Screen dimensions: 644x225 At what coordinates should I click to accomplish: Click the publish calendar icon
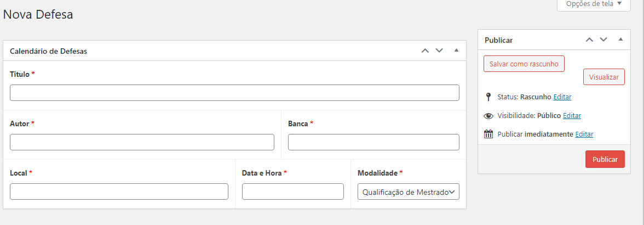488,134
